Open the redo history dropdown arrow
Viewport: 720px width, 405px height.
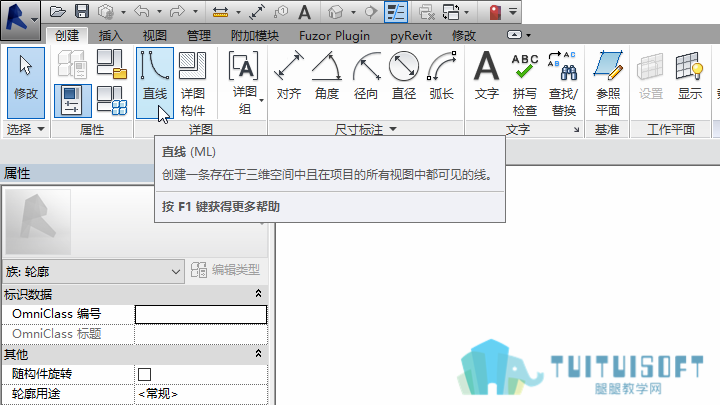tap(195, 12)
